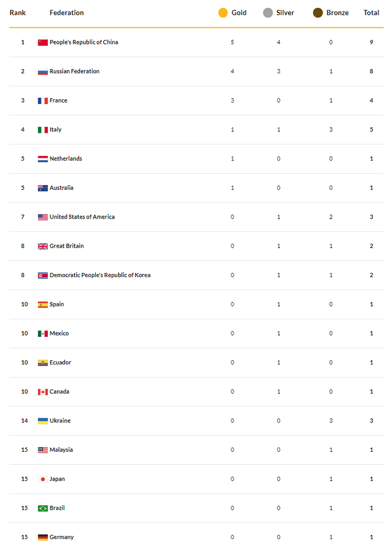Viewport: 392px width, 549px height.
Task: Open Democratic People's Republic of Korea link
Action: coord(100,275)
